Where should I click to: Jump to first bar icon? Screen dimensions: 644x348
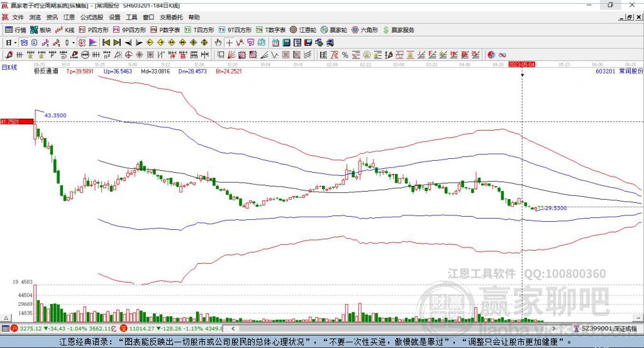tap(106, 43)
